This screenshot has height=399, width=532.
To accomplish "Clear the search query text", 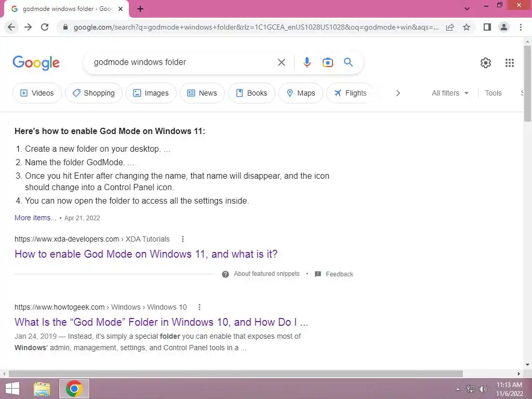I will 281,62.
